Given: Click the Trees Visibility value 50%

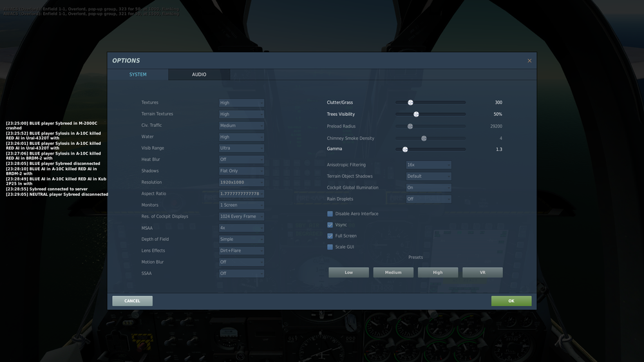Looking at the screenshot, I should (x=498, y=114).
